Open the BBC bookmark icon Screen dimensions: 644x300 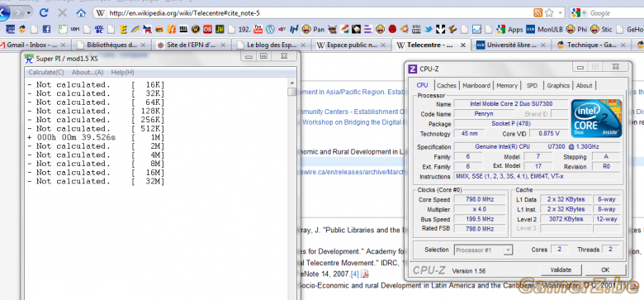click(x=416, y=29)
